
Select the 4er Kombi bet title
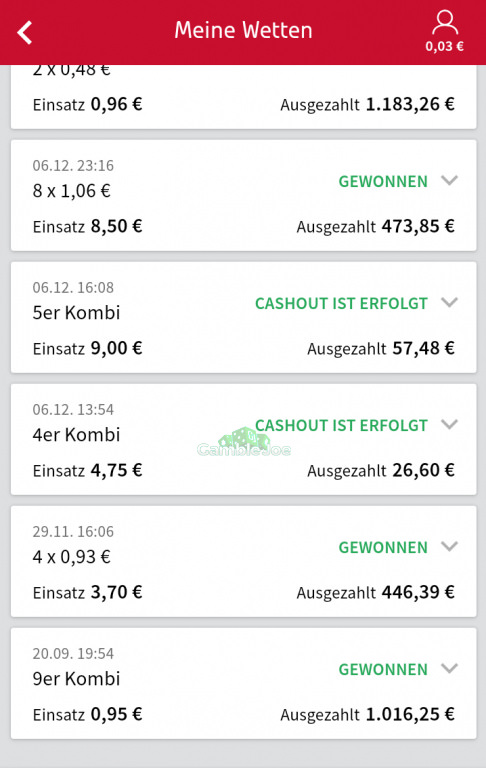click(76, 434)
